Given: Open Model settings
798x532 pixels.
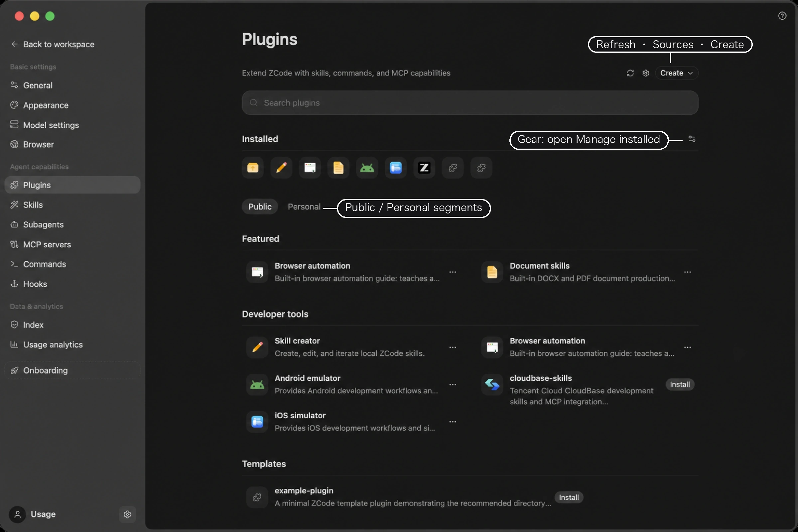Looking at the screenshot, I should 72,125.
